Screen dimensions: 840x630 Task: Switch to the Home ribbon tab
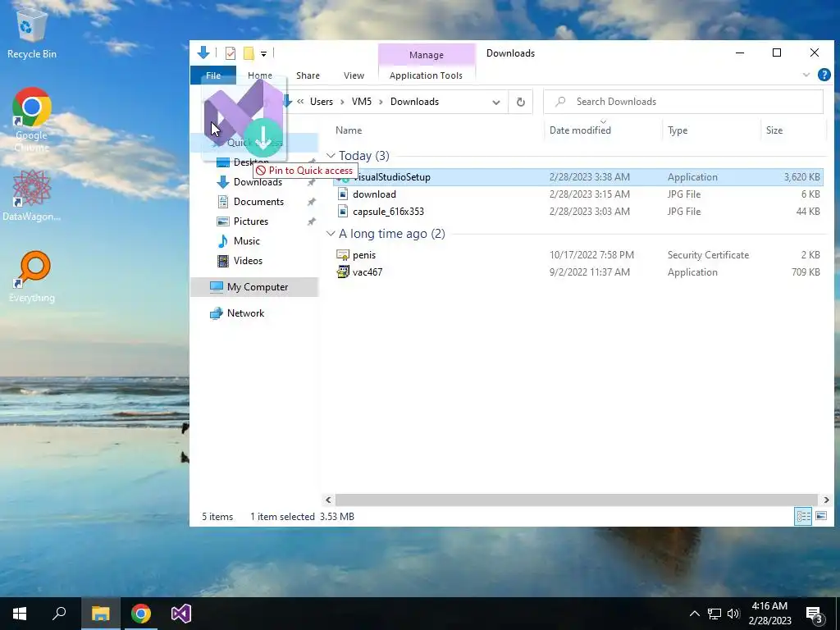260,75
